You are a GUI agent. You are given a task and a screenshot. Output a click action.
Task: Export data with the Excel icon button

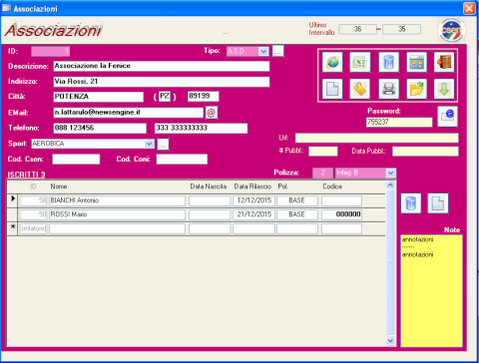(x=360, y=62)
